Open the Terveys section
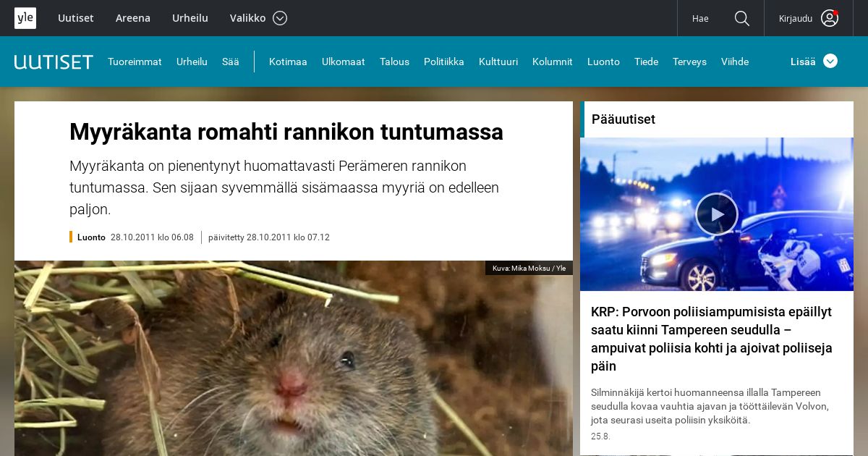 click(689, 62)
